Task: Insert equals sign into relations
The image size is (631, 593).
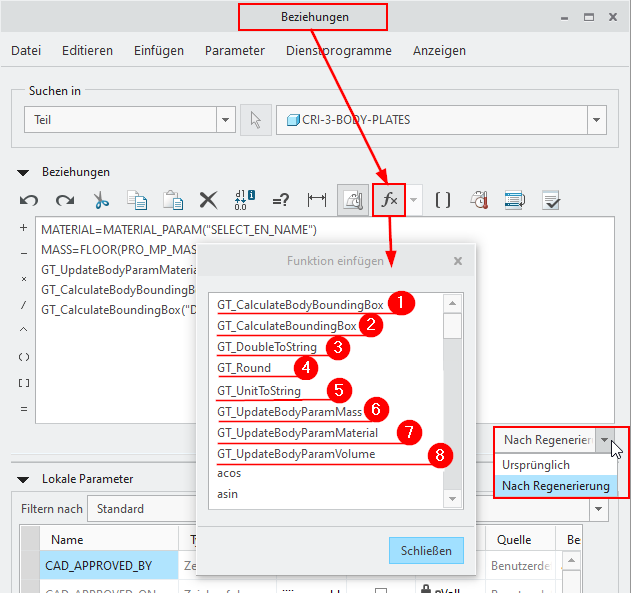Action: [24, 409]
